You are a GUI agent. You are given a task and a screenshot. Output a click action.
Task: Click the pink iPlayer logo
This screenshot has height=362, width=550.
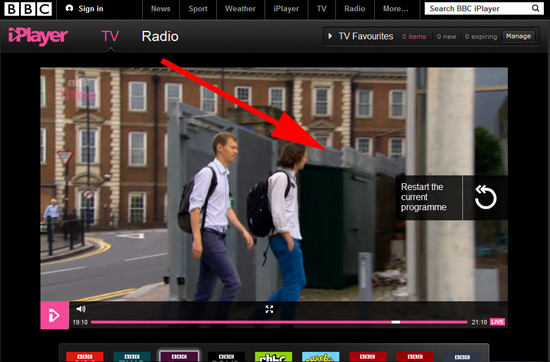pyautogui.click(x=38, y=36)
